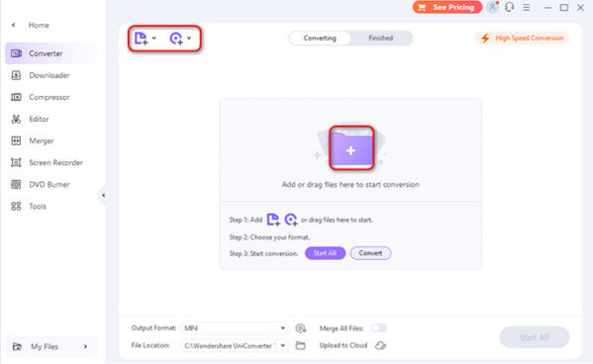The height and width of the screenshot is (364, 593).
Task: Maximize the UniConverter window
Action: [564, 8]
